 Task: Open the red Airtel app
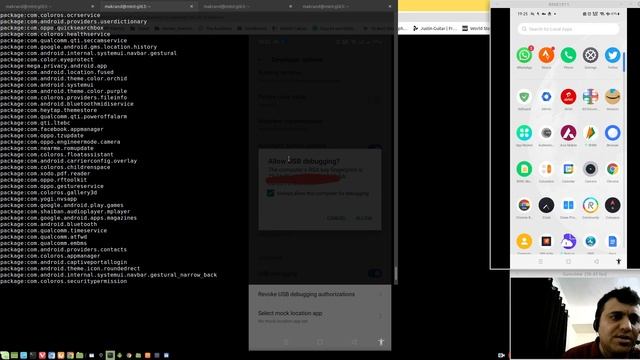click(568, 97)
